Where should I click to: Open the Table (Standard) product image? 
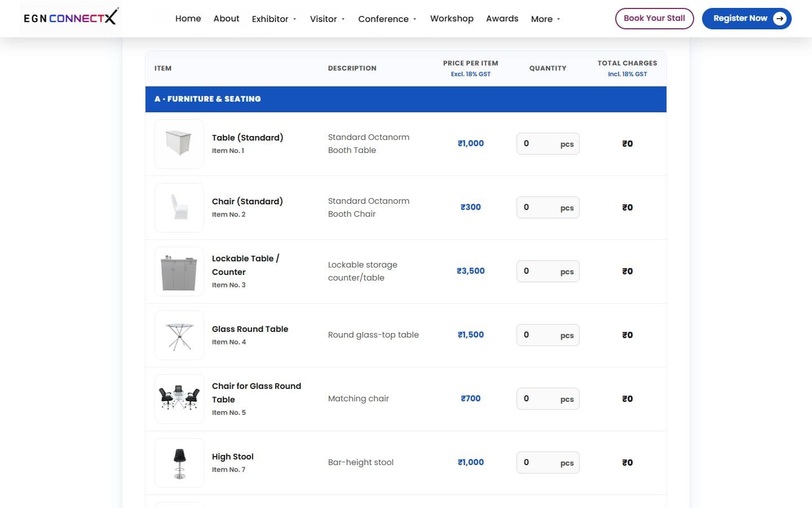(179, 144)
